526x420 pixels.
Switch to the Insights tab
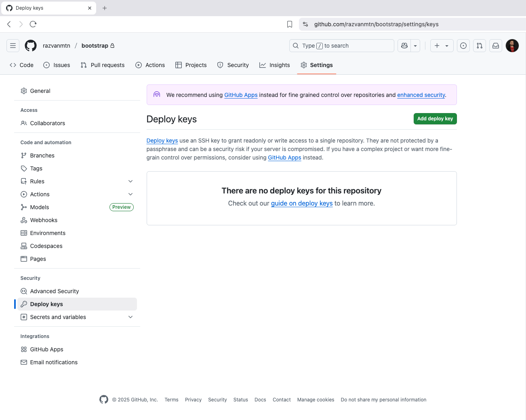click(x=275, y=65)
